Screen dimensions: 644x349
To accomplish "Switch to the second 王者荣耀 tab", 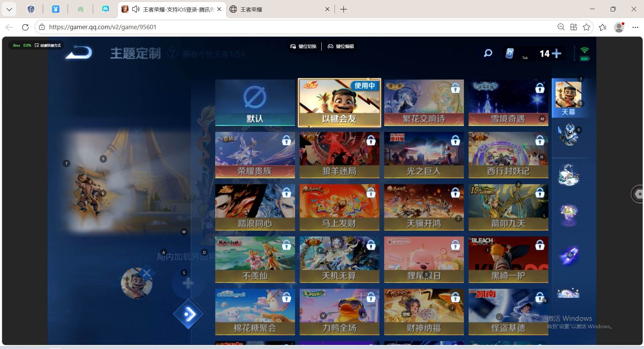I will [280, 9].
